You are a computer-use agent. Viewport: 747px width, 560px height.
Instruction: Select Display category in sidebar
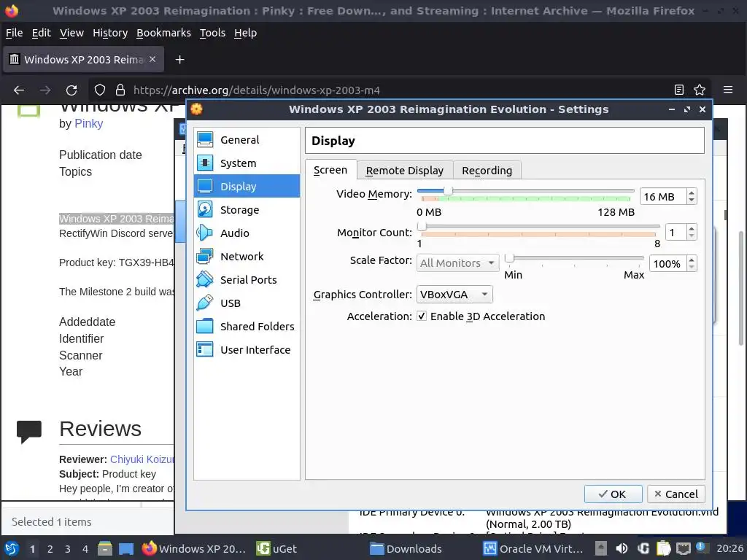click(x=247, y=186)
